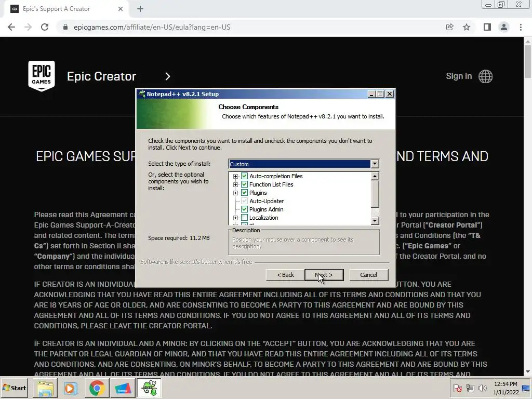The image size is (532, 399).
Task: Click the tray security flag icon
Action: (457, 388)
